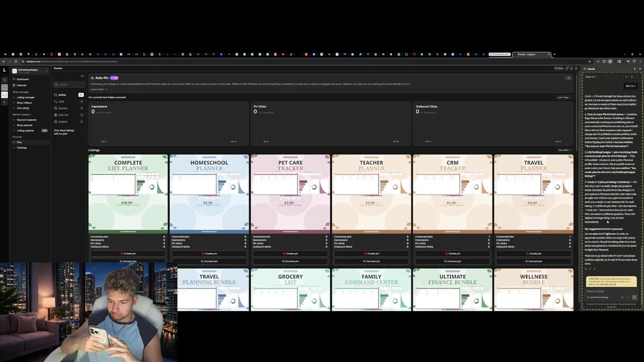The height and width of the screenshot is (362, 644).
Task: Click the Listadum logo icon
Action: pos(5,70)
